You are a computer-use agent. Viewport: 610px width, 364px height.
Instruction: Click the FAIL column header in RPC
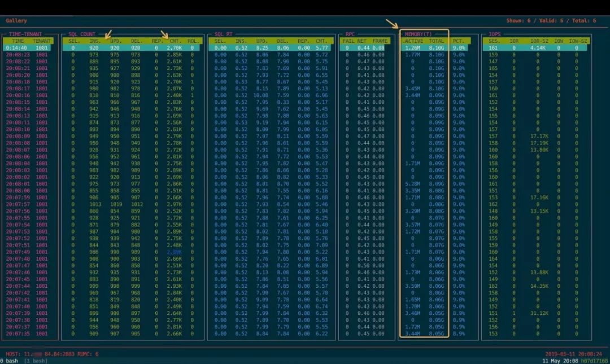tap(348, 41)
